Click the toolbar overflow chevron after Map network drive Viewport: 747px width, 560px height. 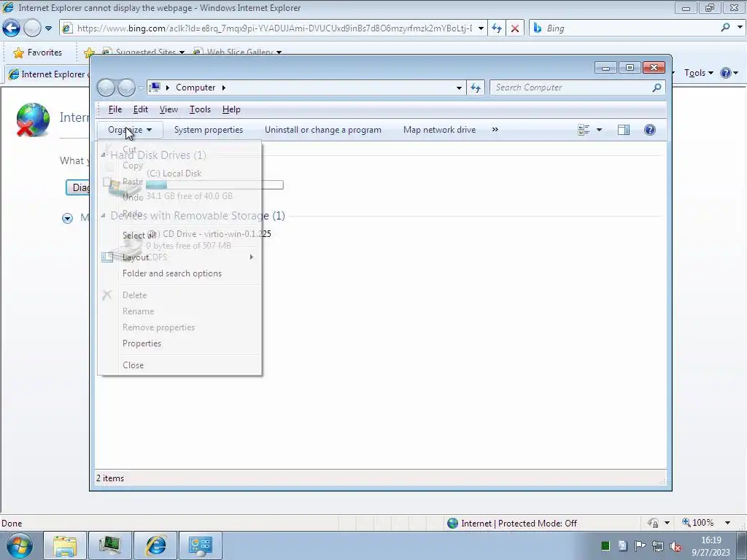495,130
